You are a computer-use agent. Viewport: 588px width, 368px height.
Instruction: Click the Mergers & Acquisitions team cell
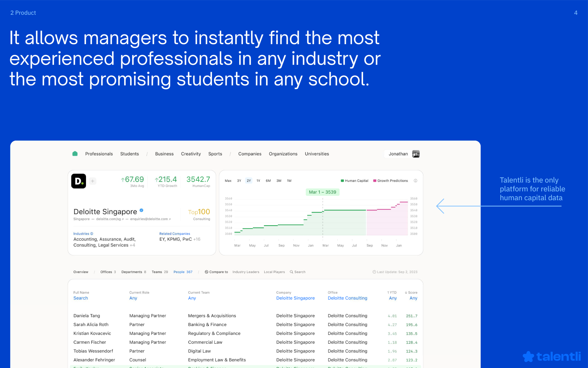click(x=212, y=316)
